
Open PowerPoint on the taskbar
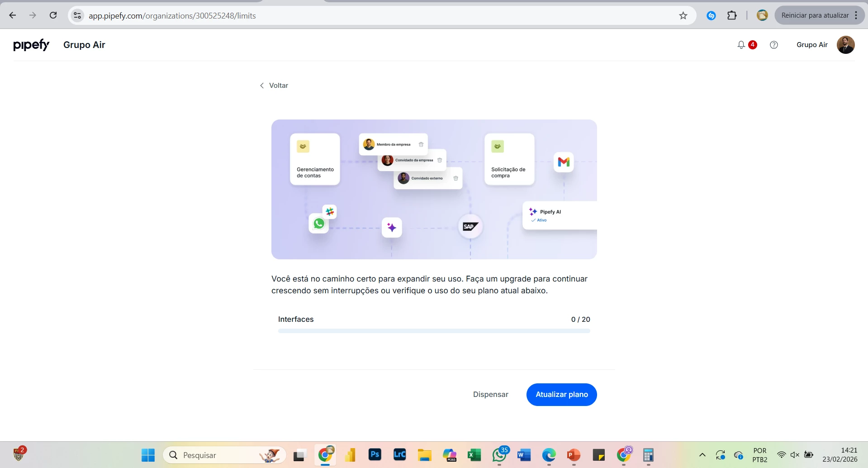(574, 455)
